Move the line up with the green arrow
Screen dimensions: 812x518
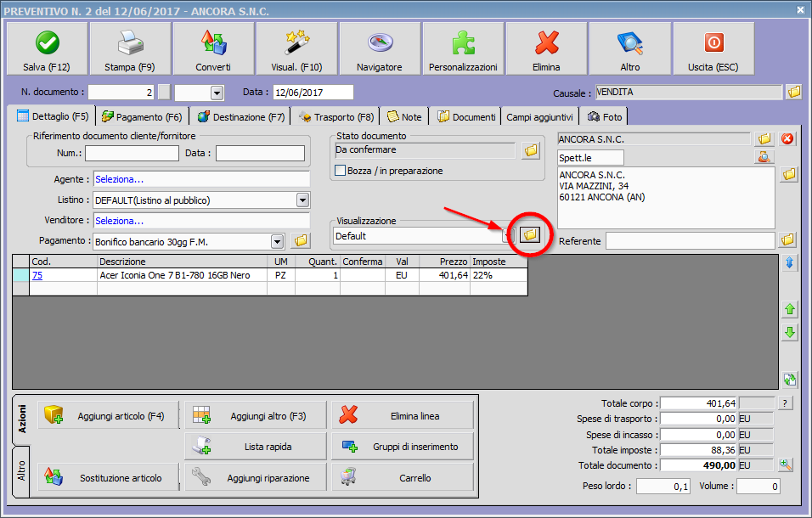click(x=790, y=309)
